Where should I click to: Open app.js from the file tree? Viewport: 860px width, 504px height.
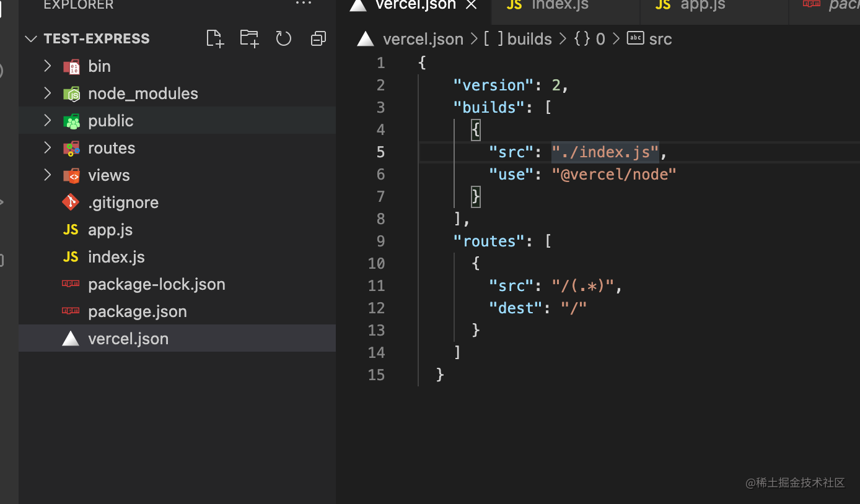110,230
